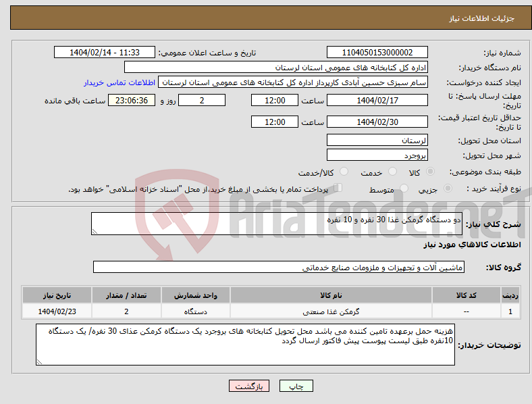Open the اطلاعات تماس خریدار link
This screenshot has height=404, width=532.
(x=119, y=82)
